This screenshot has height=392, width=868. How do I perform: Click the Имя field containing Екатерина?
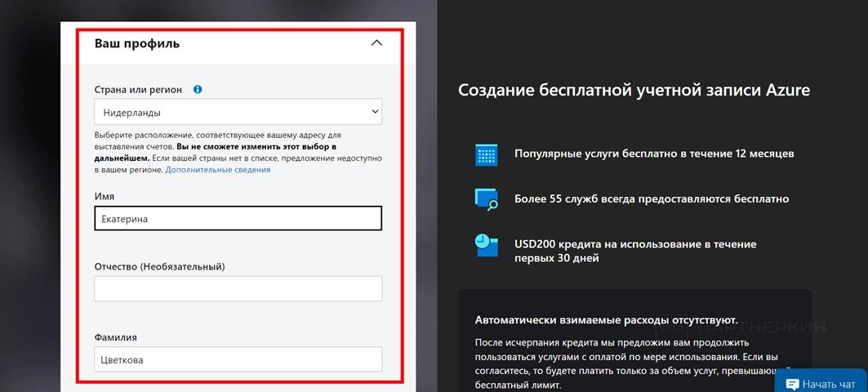coord(238,219)
